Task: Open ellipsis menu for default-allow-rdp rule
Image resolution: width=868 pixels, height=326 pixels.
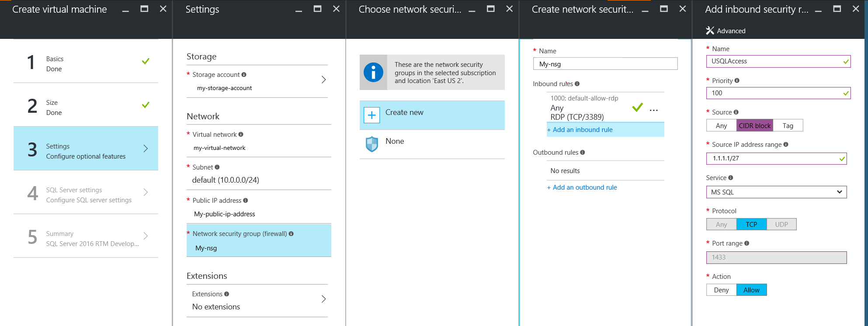Action: 654,110
